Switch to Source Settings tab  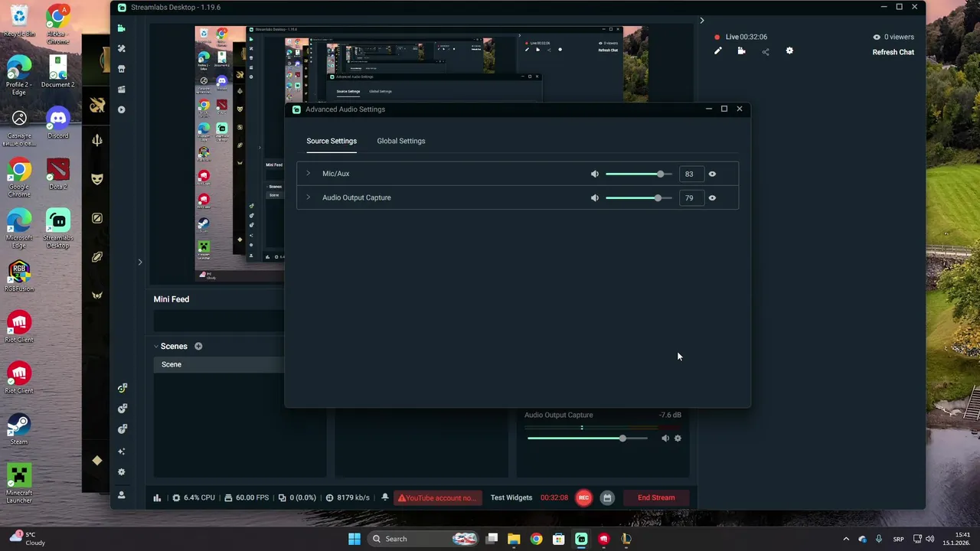(x=332, y=141)
